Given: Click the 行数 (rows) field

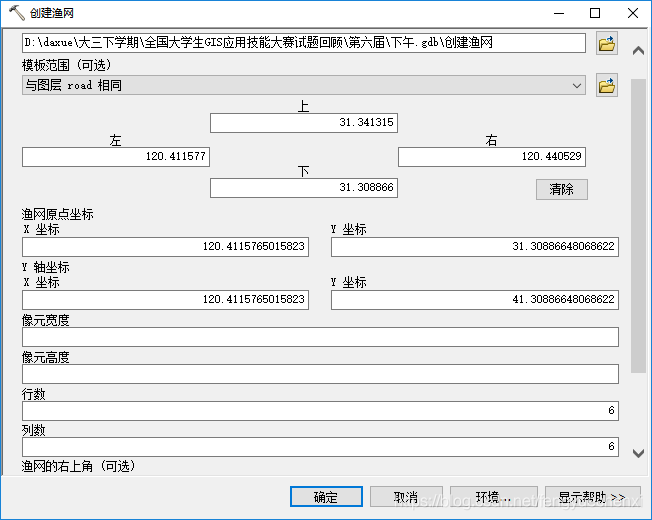Looking at the screenshot, I should pyautogui.click(x=320, y=411).
